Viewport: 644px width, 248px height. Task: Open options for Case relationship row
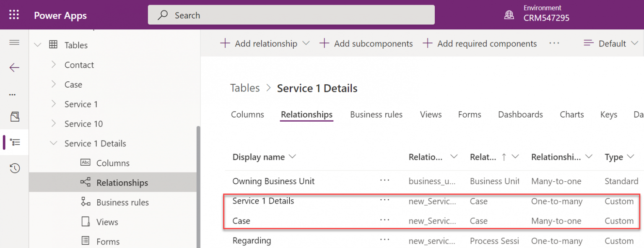(x=384, y=220)
